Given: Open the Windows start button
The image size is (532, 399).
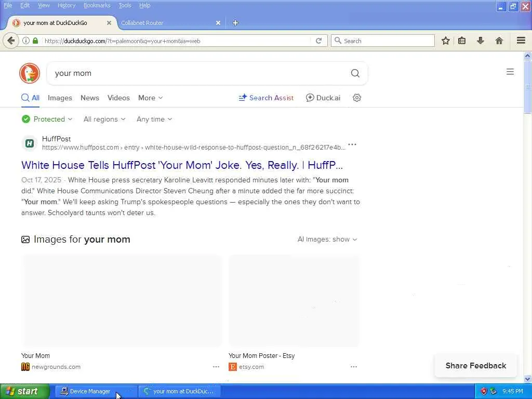Looking at the screenshot, I should (x=25, y=392).
